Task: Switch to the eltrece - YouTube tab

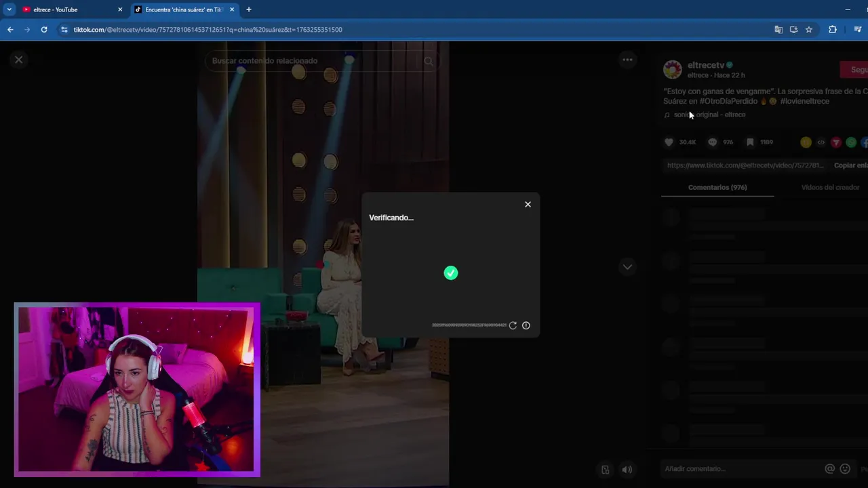Action: (68, 9)
